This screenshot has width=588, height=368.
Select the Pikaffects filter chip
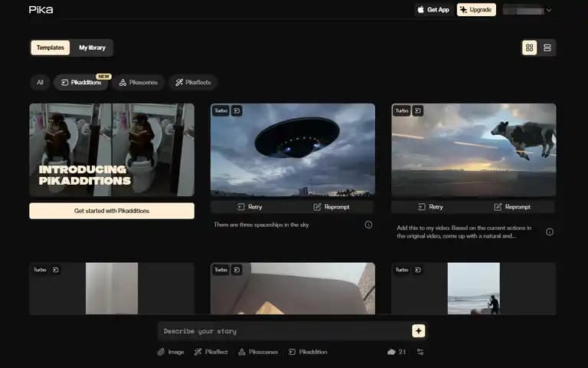pyautogui.click(x=193, y=82)
